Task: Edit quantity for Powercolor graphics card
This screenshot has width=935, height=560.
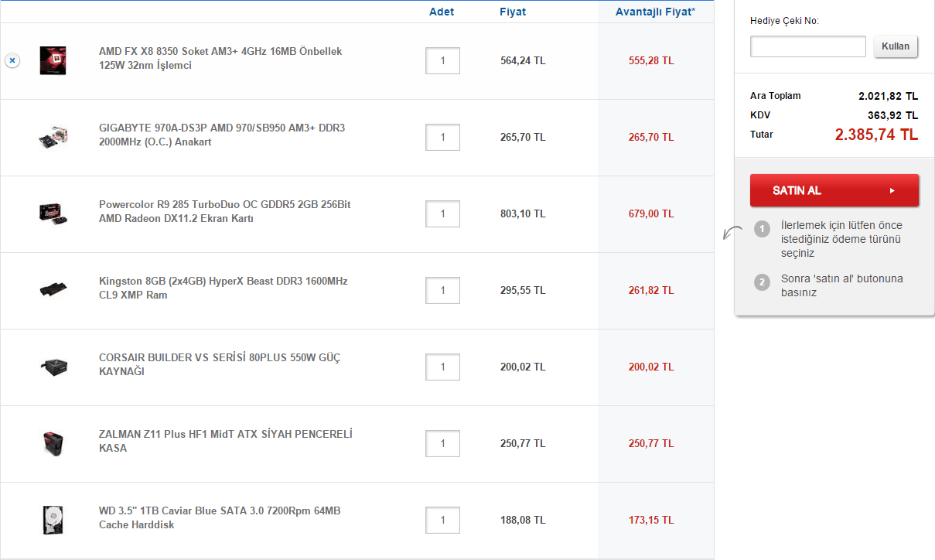Action: tap(442, 213)
